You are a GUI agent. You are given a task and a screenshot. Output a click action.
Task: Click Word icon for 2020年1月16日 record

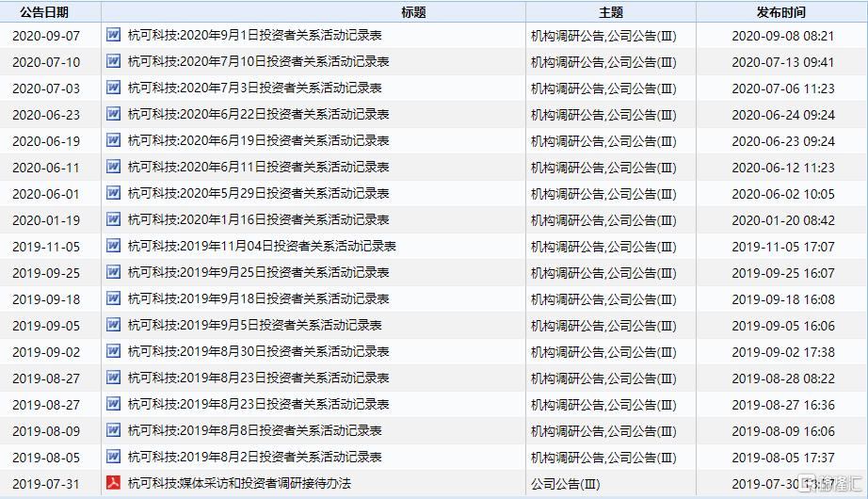(x=113, y=219)
